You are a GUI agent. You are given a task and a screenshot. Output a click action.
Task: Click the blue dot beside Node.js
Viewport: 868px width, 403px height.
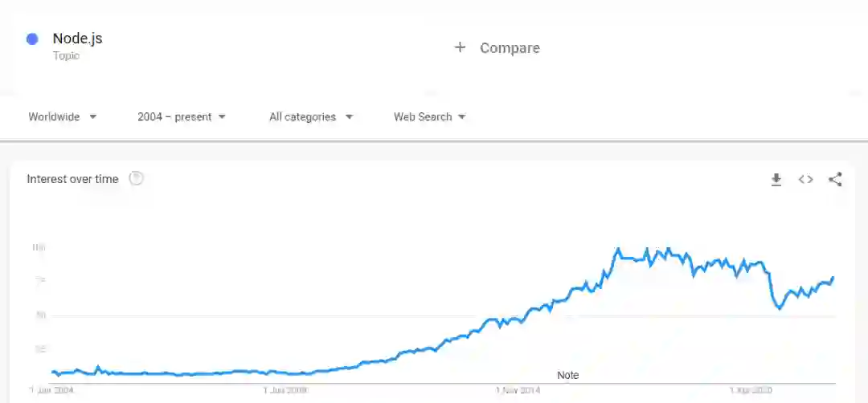[33, 39]
